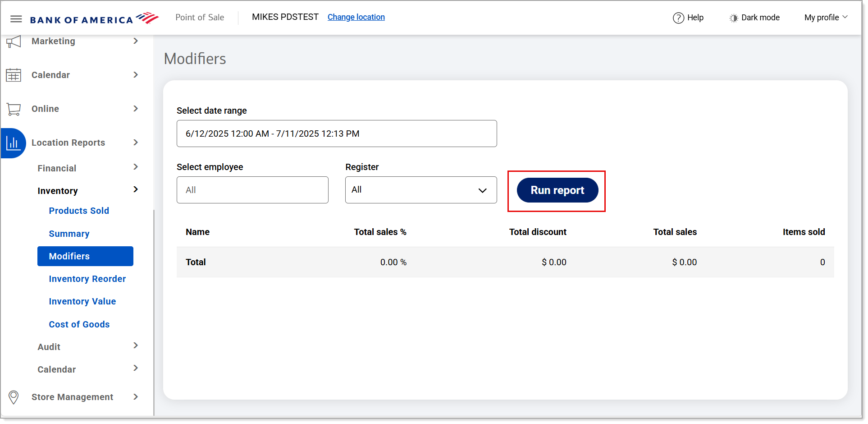The height and width of the screenshot is (424, 868).
Task: Collapse the Location Reports chevron
Action: click(x=136, y=143)
